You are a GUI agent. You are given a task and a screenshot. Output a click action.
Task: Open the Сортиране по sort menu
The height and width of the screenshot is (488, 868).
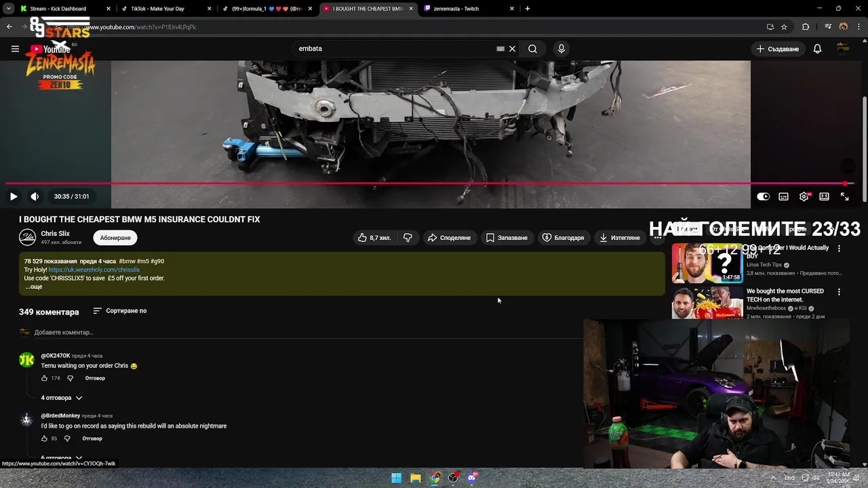(120, 311)
